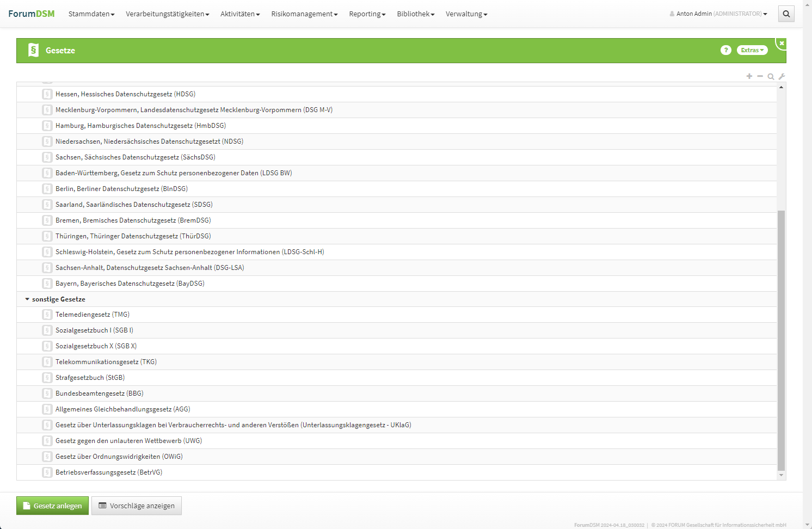Viewport: 812px width, 529px height.
Task: Expand all tree entries with plus icon
Action: click(x=749, y=76)
